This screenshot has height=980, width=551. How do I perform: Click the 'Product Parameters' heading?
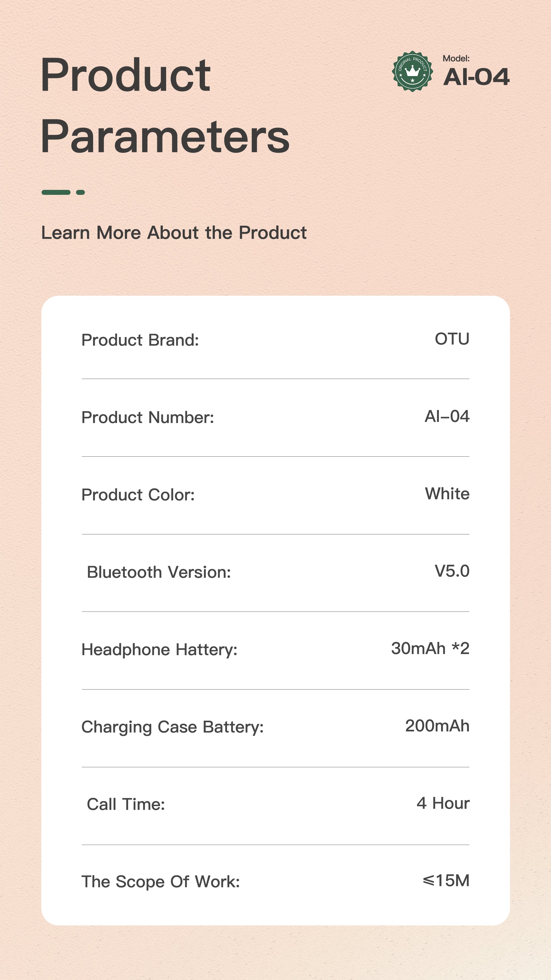point(165,105)
